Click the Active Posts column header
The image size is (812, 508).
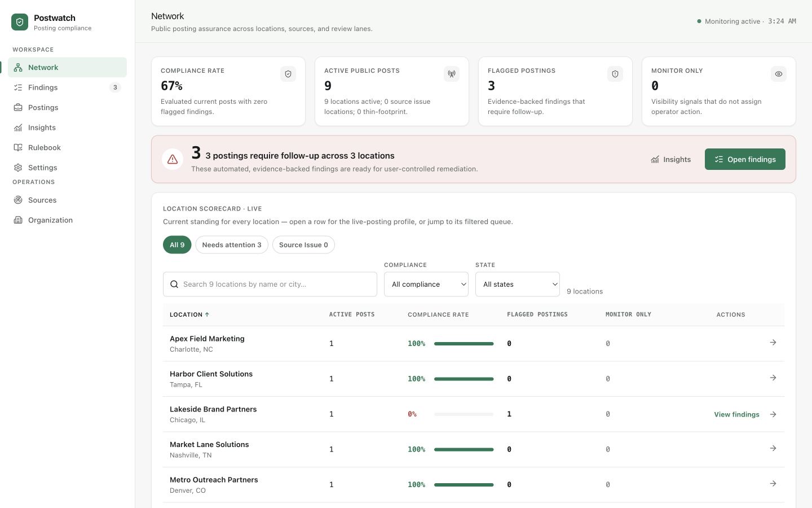point(352,314)
